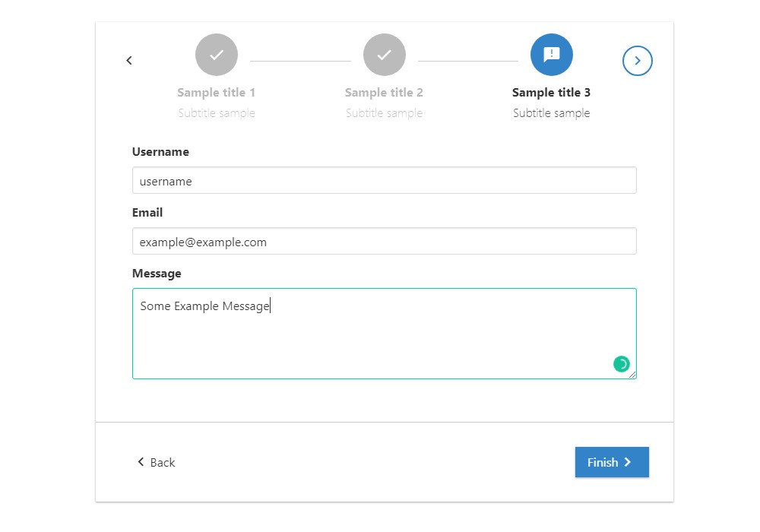Viewport: 760px width, 532px height.
Task: Click the left chevron arrow beside the step icons
Action: click(x=129, y=61)
